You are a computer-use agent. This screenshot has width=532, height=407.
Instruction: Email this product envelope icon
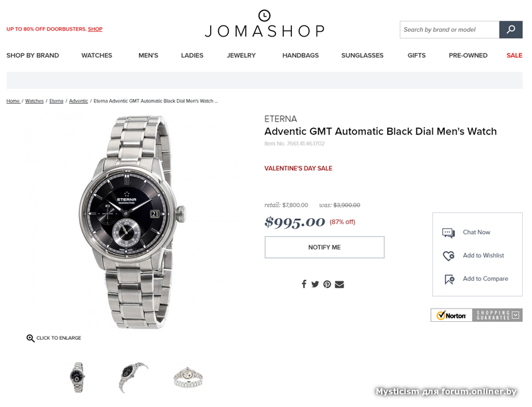(339, 284)
